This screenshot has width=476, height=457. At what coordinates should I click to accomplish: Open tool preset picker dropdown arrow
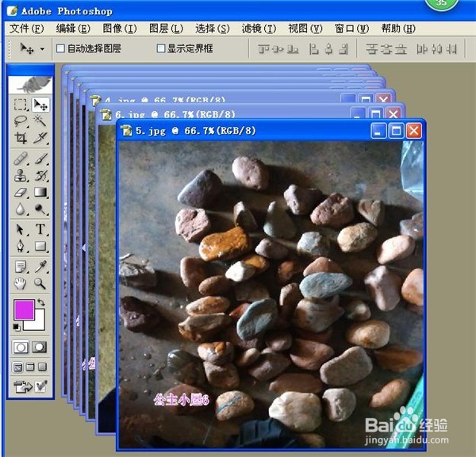(x=42, y=48)
